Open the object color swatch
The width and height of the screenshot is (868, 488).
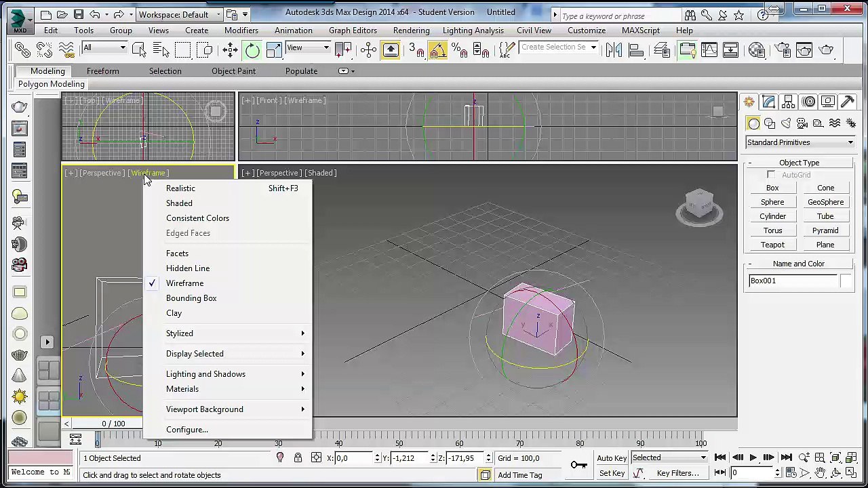846,281
